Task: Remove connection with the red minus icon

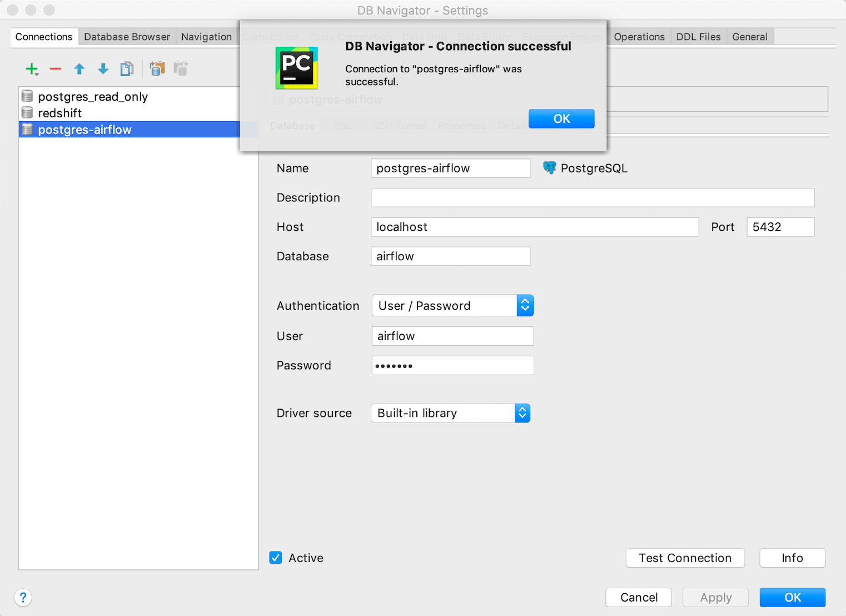Action: pyautogui.click(x=56, y=69)
